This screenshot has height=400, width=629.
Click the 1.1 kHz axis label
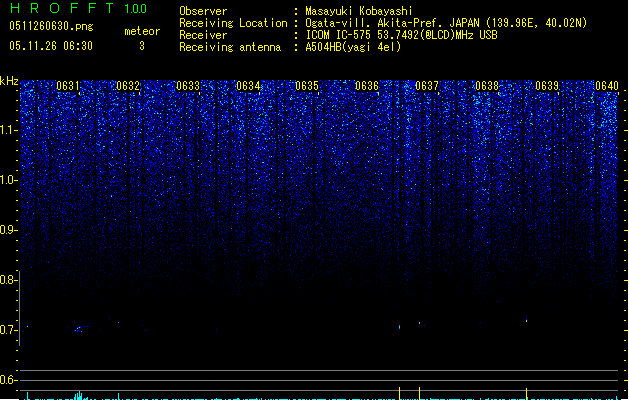[8, 130]
